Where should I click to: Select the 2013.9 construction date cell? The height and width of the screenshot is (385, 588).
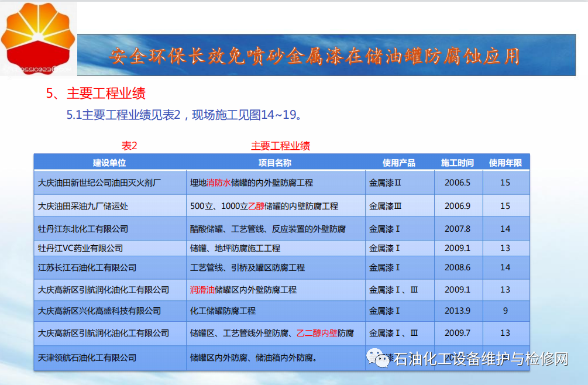[x=458, y=311]
